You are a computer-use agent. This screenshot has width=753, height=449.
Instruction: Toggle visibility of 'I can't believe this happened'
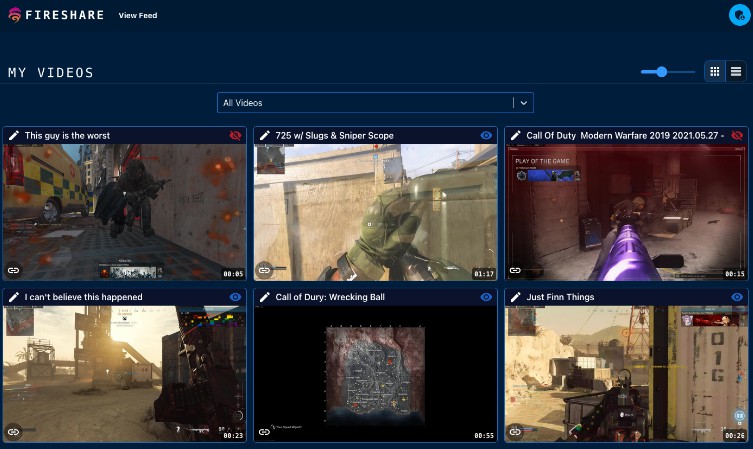tap(235, 297)
